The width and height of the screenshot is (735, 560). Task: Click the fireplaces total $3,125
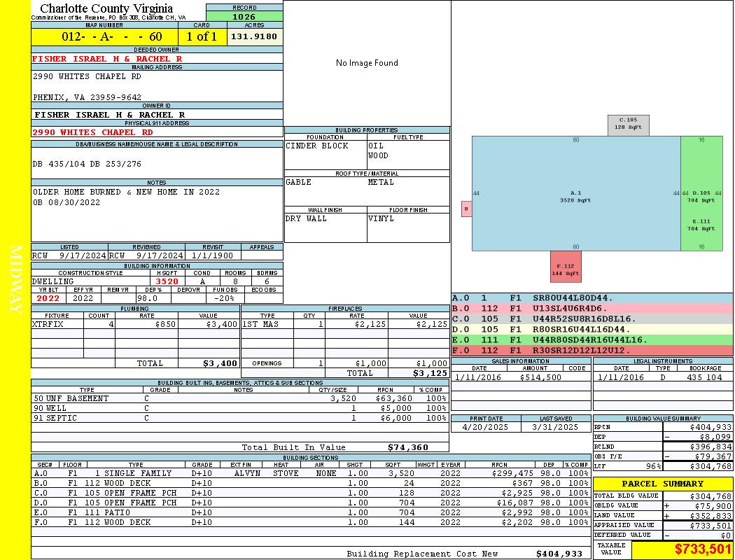click(x=430, y=373)
